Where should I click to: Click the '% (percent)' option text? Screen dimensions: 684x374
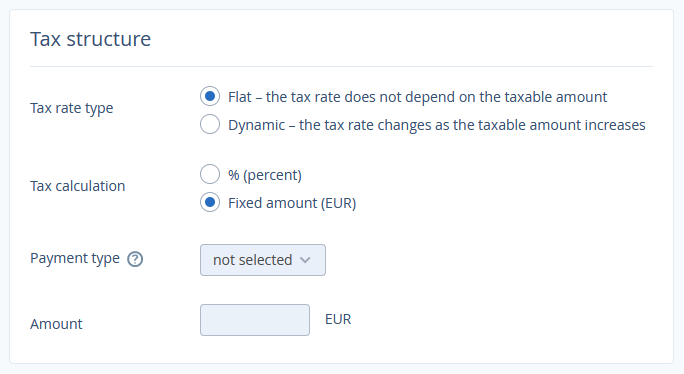click(265, 175)
